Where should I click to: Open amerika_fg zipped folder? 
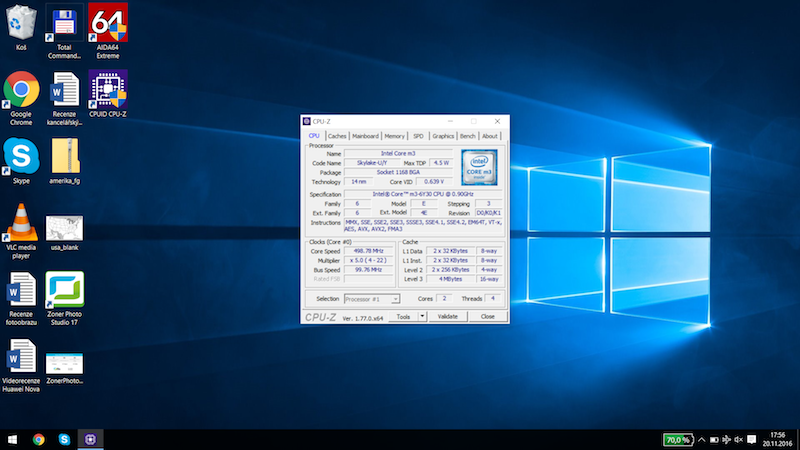coord(64,161)
